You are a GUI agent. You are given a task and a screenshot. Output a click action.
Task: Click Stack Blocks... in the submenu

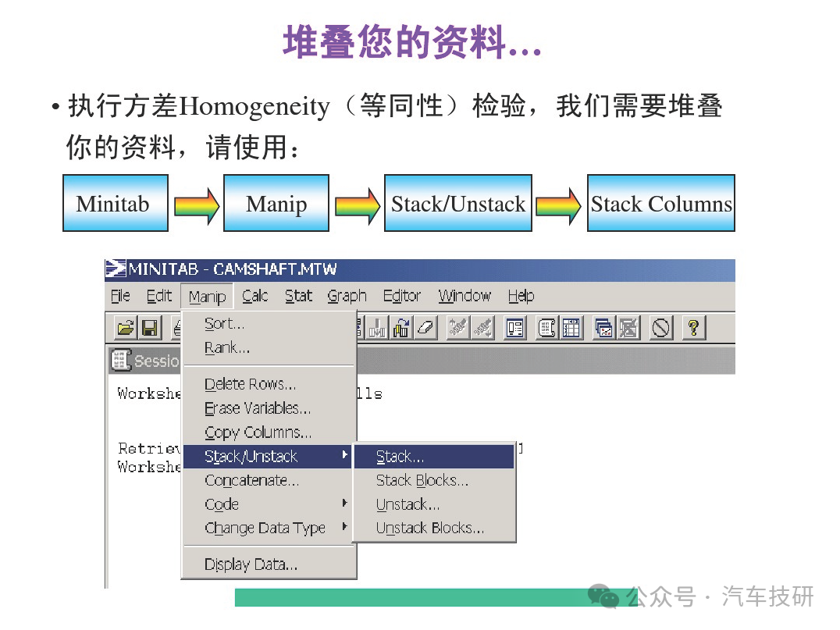435,480
